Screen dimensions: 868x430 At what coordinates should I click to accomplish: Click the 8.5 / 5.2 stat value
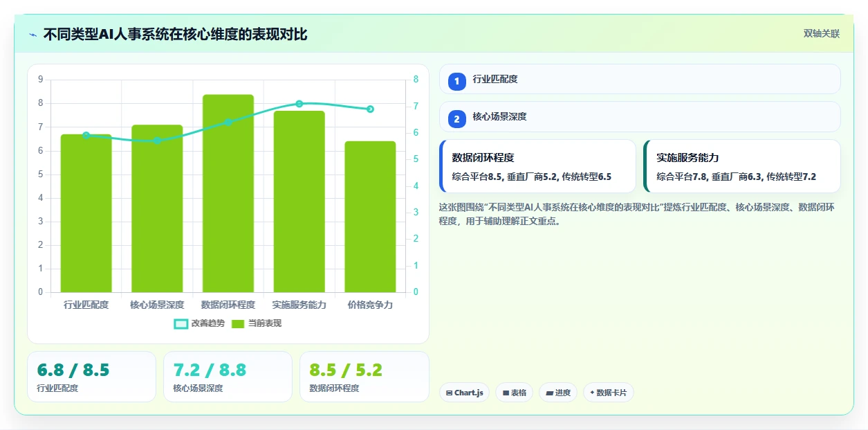tap(346, 370)
